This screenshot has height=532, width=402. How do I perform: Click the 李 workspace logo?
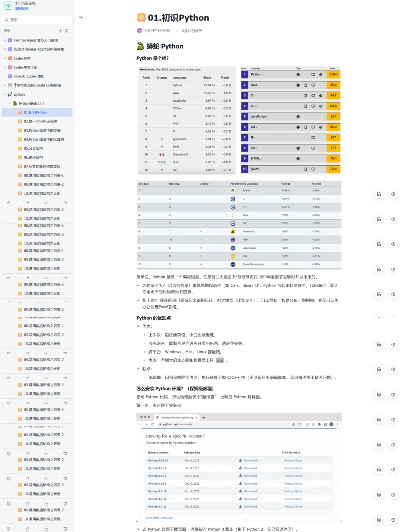[x=8, y=6]
